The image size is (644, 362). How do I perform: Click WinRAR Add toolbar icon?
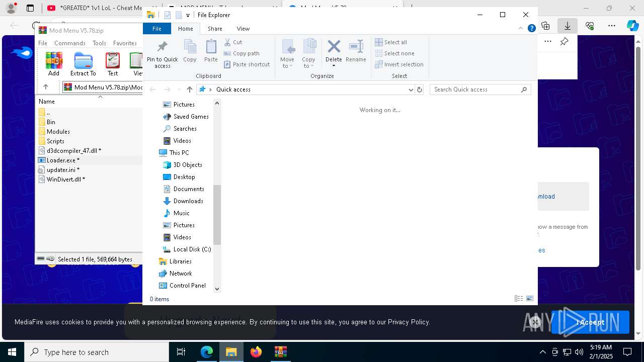[54, 64]
